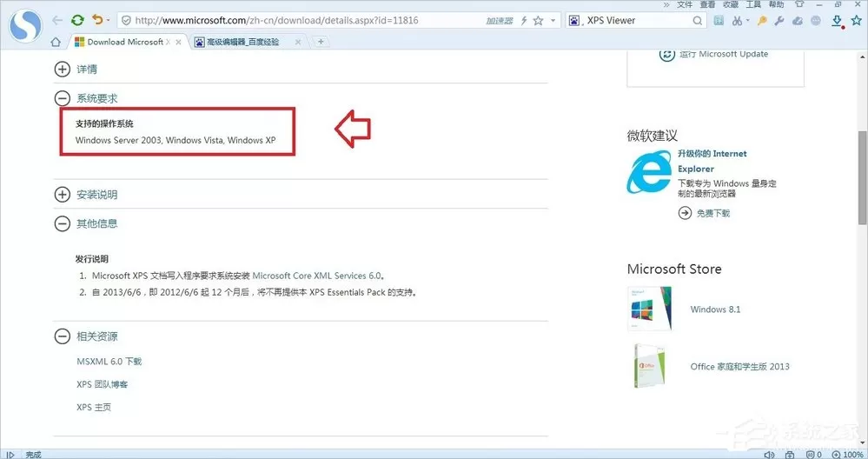Collapse the 相关资源 section
868x459 pixels.
pos(62,336)
